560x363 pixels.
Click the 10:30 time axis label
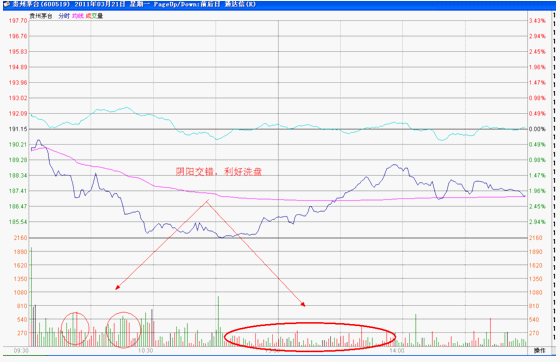point(145,350)
